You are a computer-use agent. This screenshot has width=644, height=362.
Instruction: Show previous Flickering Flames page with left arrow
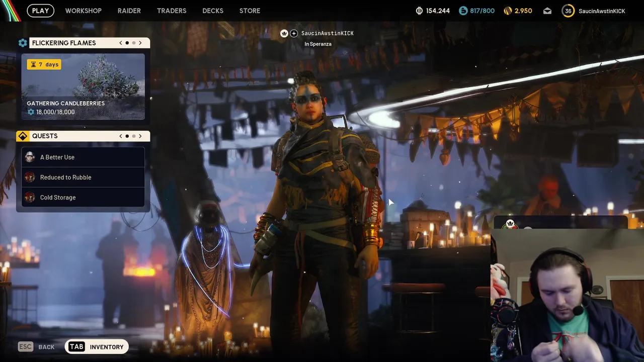click(121, 43)
